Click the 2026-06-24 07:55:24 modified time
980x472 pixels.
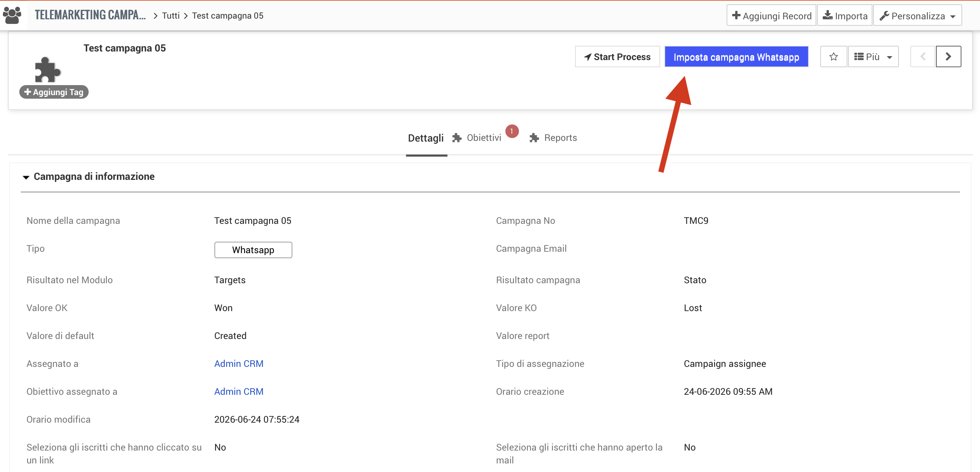pyautogui.click(x=257, y=419)
